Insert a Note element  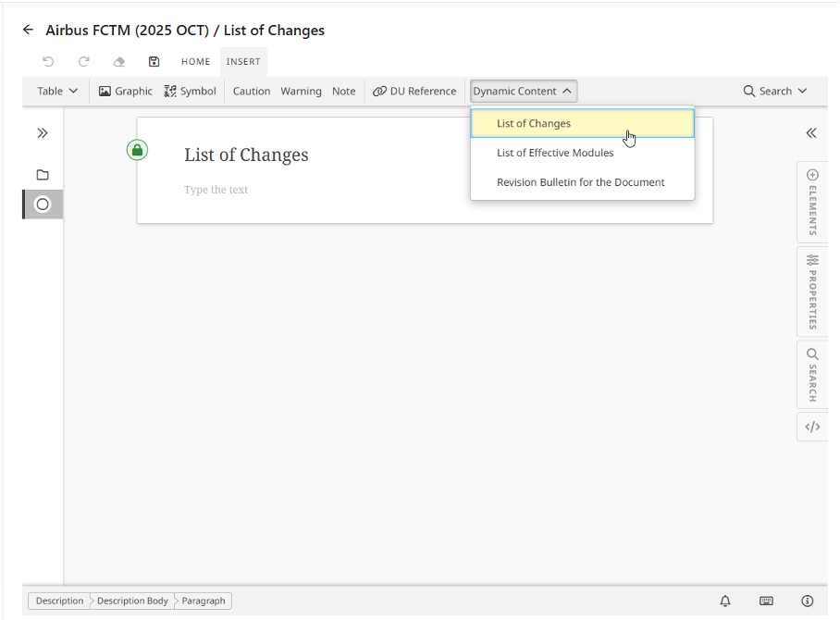point(343,91)
